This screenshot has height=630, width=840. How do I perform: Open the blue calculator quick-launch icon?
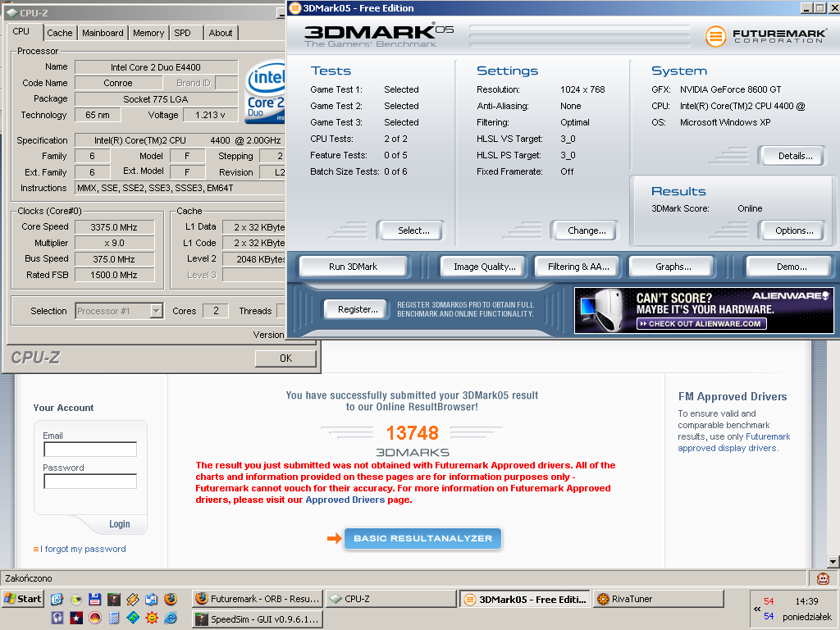113,618
